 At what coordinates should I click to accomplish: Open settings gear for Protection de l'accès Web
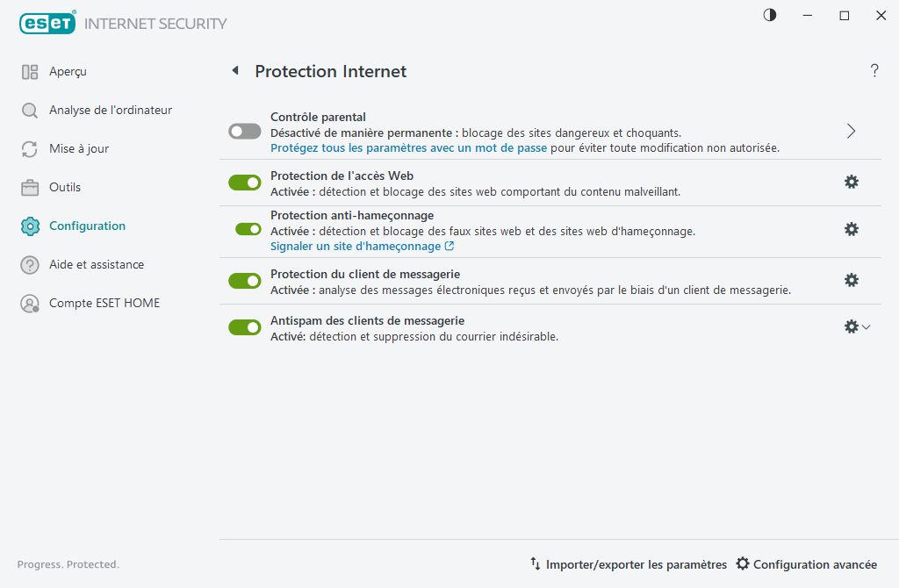(851, 182)
